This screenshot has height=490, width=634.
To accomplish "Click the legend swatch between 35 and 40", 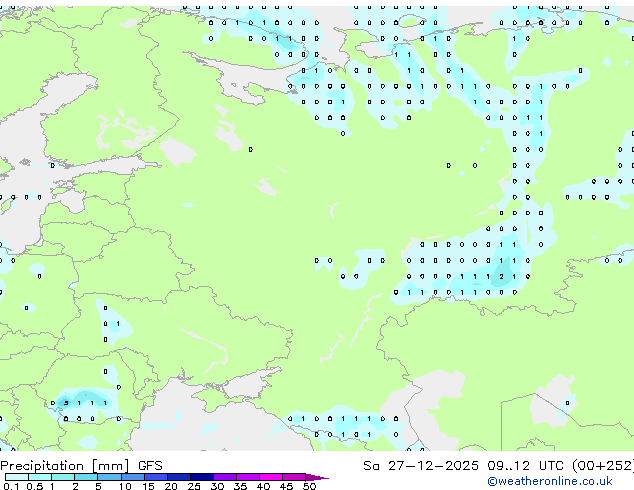I will [248, 477].
